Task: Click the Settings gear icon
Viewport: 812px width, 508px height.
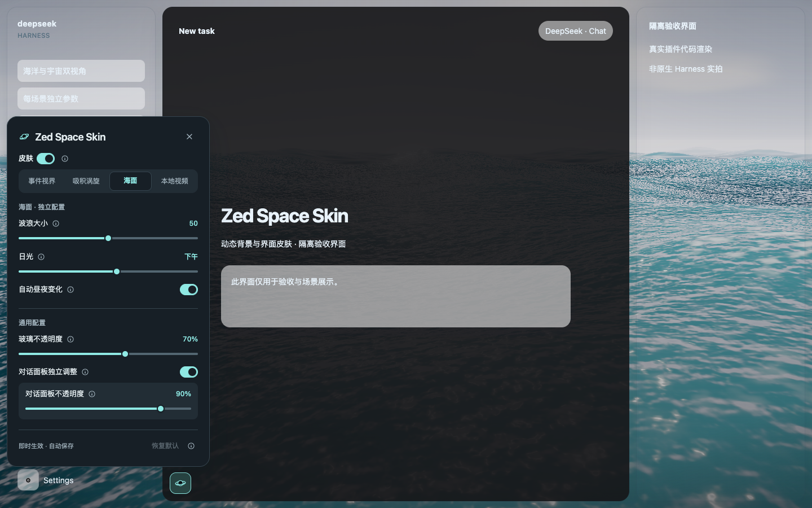Action: (28, 480)
